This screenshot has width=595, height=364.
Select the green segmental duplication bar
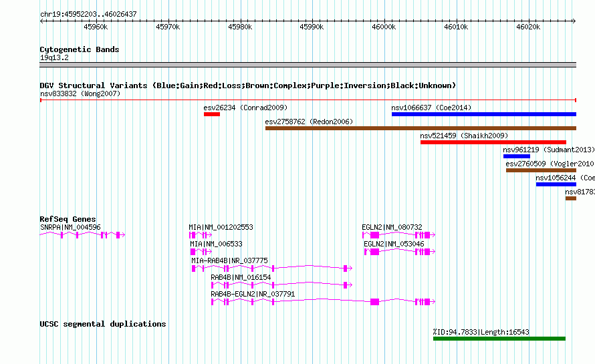(x=499, y=339)
